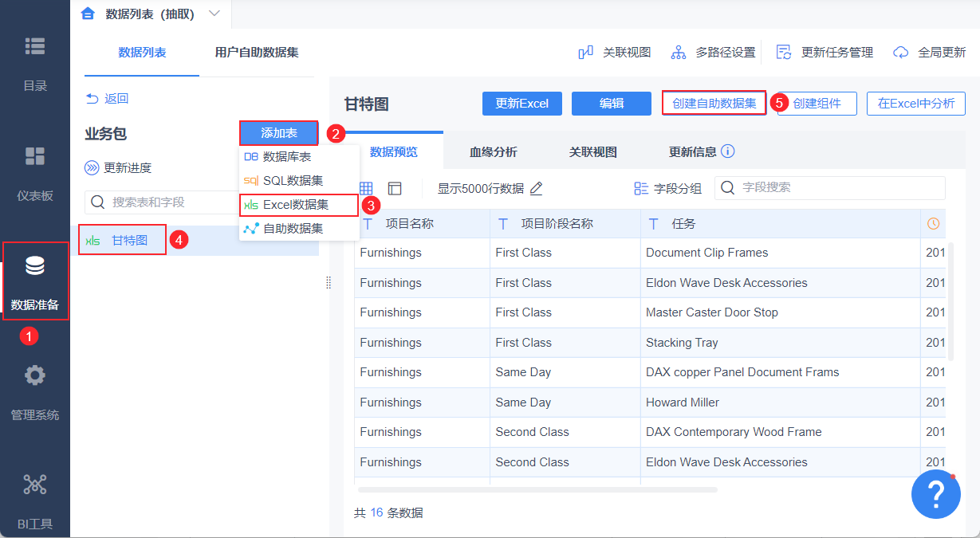Click the 返回 back arrow icon
This screenshot has height=538, width=980.
coord(92,98)
